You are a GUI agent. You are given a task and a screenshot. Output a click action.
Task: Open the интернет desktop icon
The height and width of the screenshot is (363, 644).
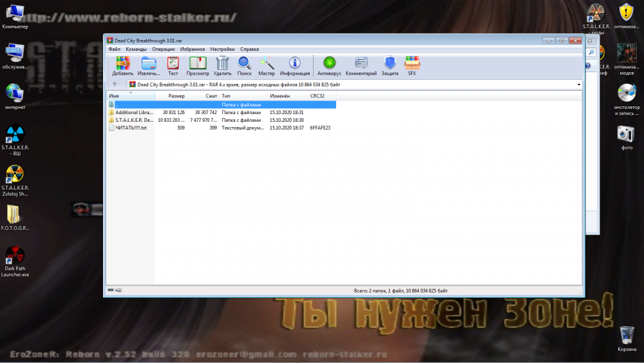pyautogui.click(x=15, y=97)
